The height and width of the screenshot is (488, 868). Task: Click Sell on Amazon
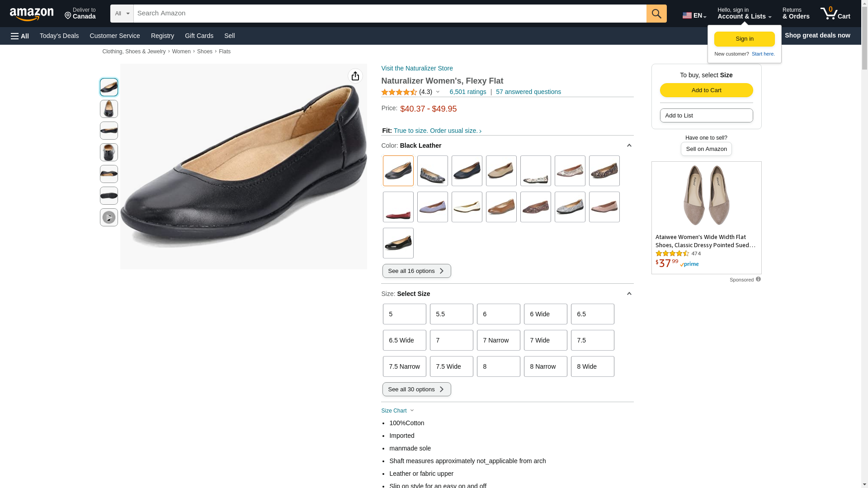click(706, 149)
